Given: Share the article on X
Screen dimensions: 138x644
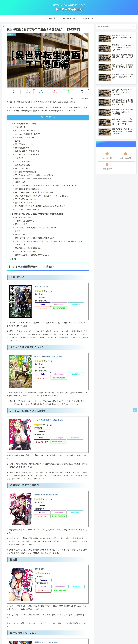Looking at the screenshot, I should tap(13, 92).
